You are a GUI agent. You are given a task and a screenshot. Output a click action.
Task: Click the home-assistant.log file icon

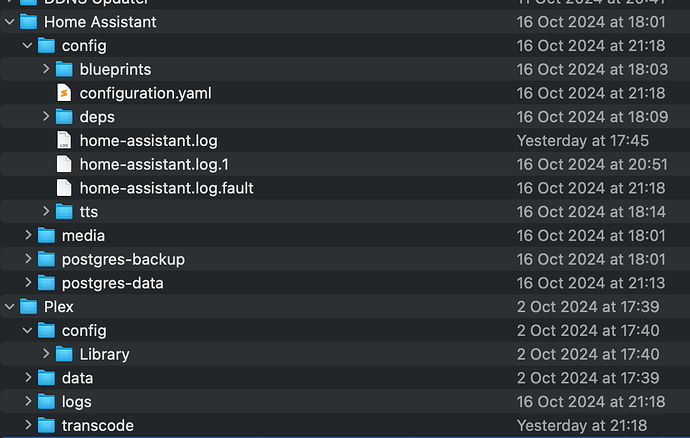pos(64,140)
